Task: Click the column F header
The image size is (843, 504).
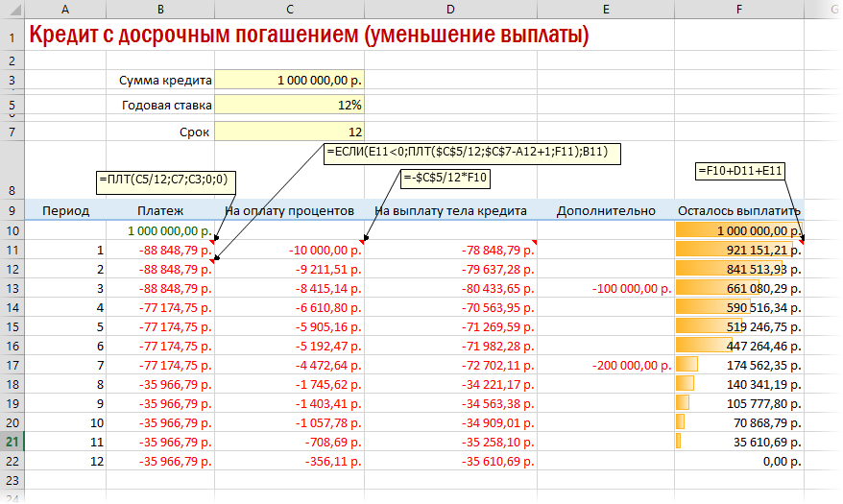Action: pos(739,9)
